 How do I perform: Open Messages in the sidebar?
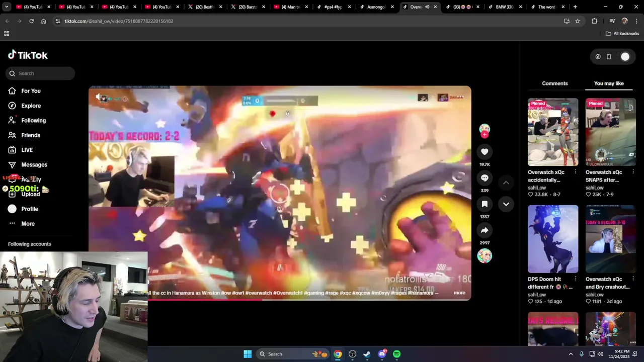click(x=34, y=165)
